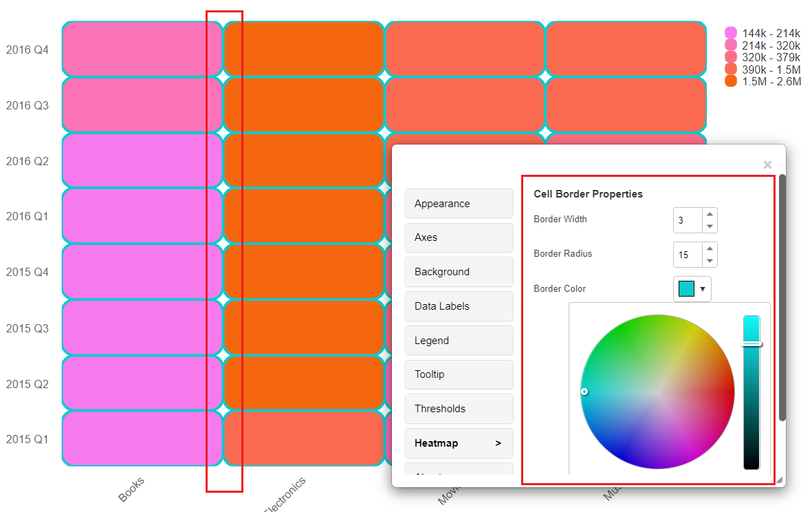812x512 pixels.
Task: Pick a color at the color wheel center
Action: [x=657, y=392]
